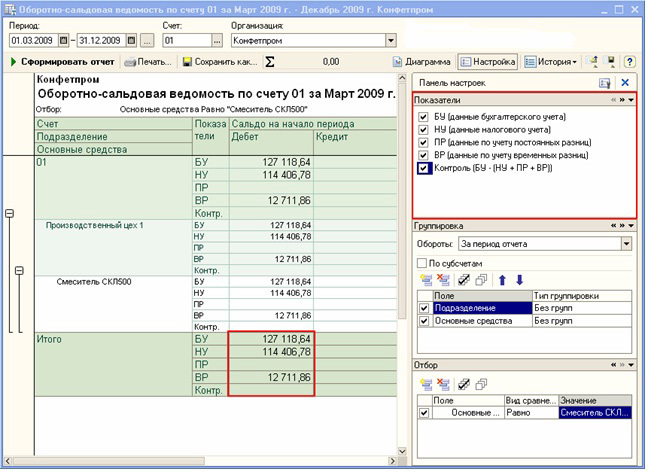Toggle the Подразделение grouping row checkbox

pyautogui.click(x=424, y=308)
